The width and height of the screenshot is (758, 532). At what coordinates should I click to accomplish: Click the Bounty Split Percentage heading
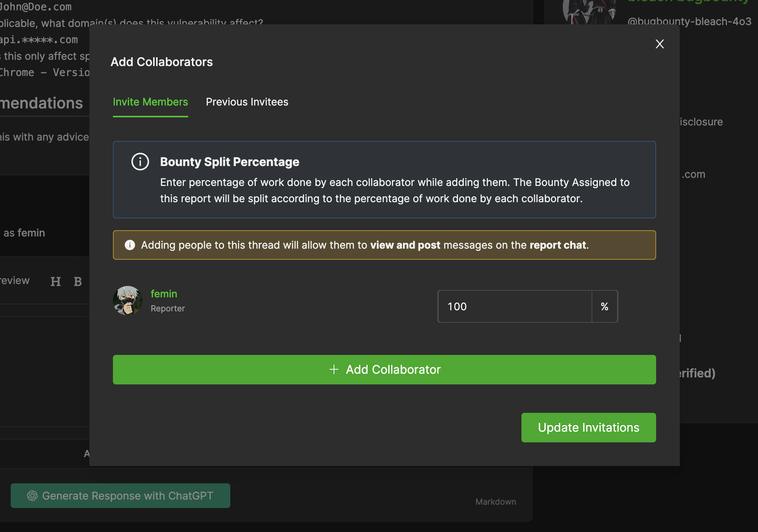pos(230,162)
